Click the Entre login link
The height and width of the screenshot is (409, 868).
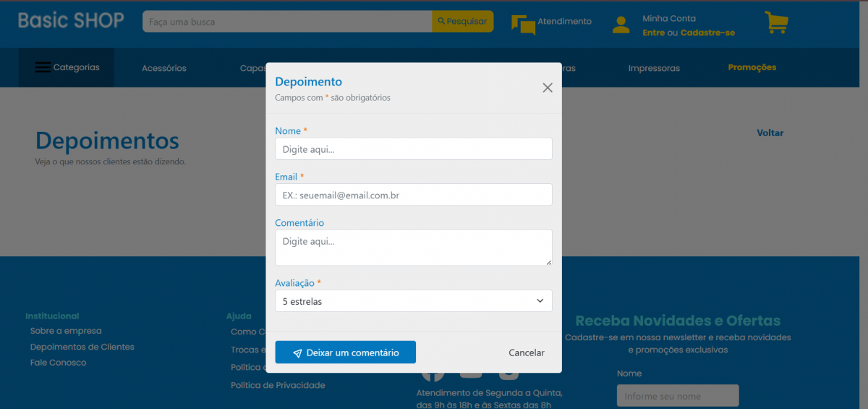[x=653, y=33]
